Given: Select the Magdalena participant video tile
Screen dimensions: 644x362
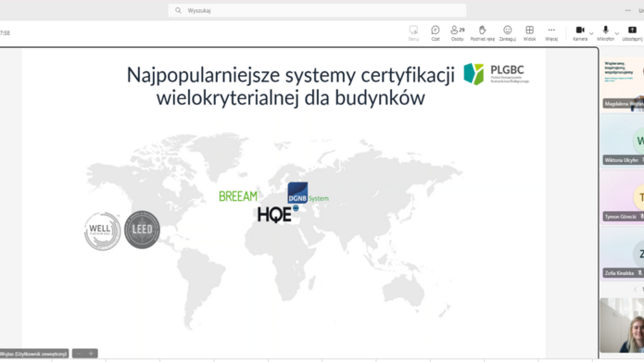Looking at the screenshot, I should [x=622, y=83].
